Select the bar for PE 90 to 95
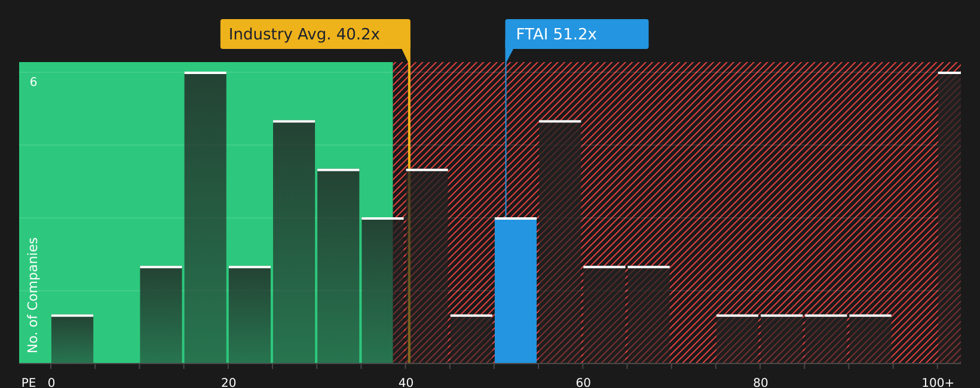Screen dimensions: 980x388 click(x=870, y=339)
